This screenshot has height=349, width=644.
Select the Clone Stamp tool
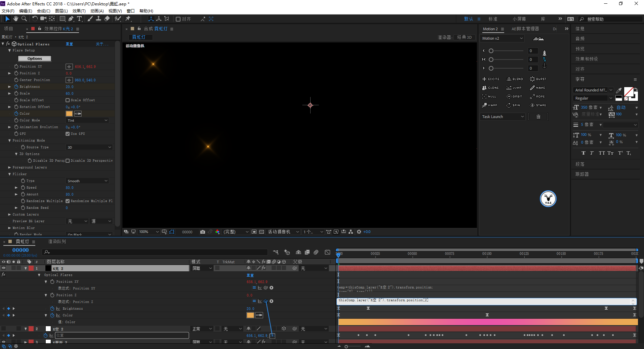pos(98,19)
